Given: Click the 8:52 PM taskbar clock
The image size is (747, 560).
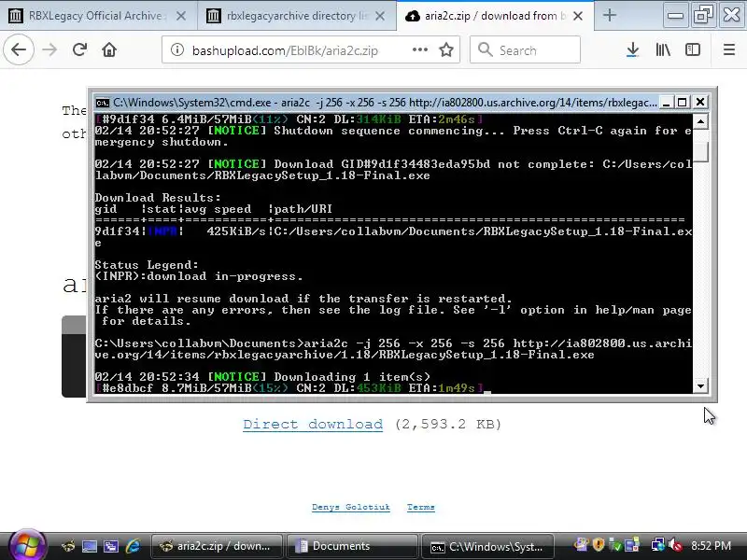Looking at the screenshot, I should click(711, 545).
